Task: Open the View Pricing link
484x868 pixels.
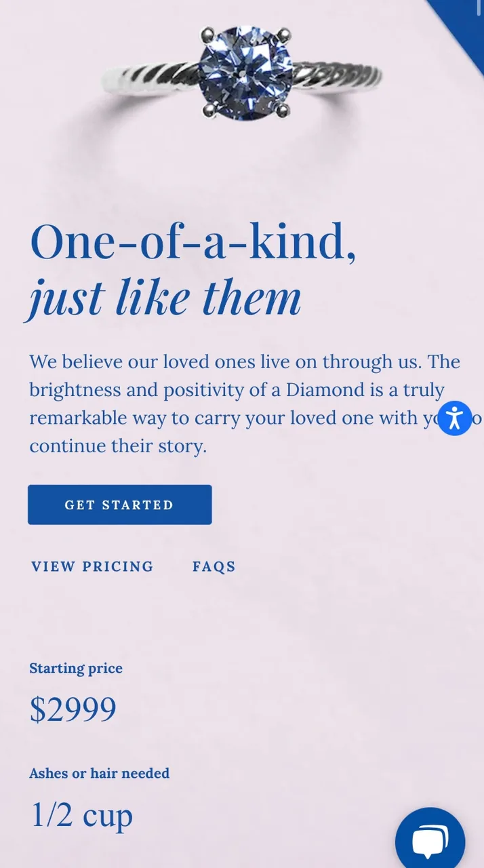Action: pyautogui.click(x=92, y=566)
